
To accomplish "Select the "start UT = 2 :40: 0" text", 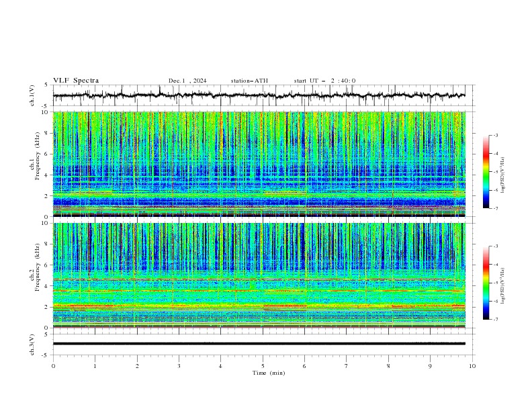I will click(324, 81).
